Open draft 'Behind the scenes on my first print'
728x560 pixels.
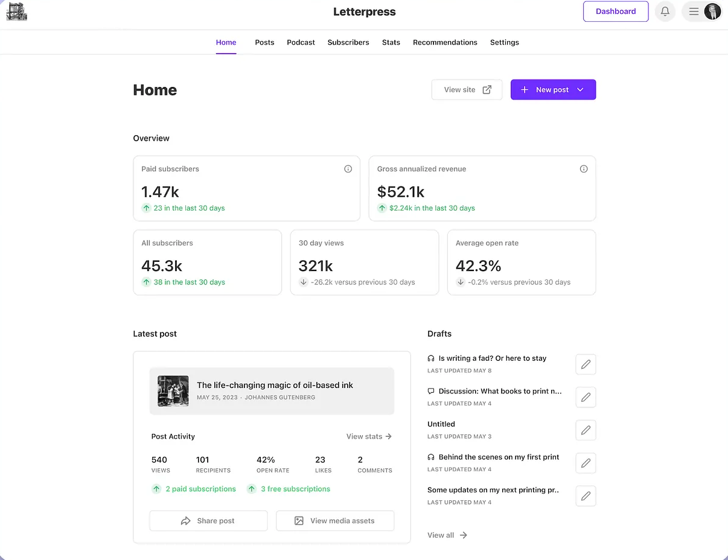click(x=499, y=457)
